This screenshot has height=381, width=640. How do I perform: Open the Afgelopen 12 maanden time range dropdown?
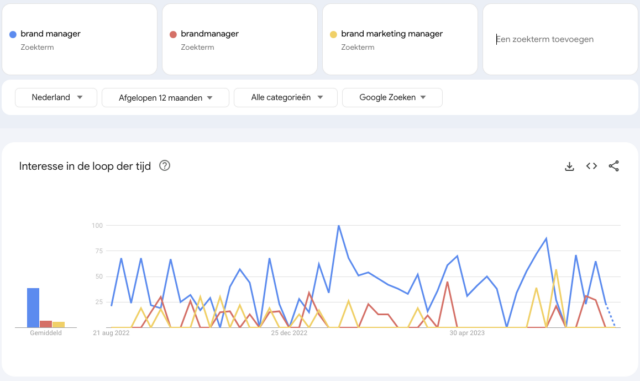pyautogui.click(x=165, y=98)
